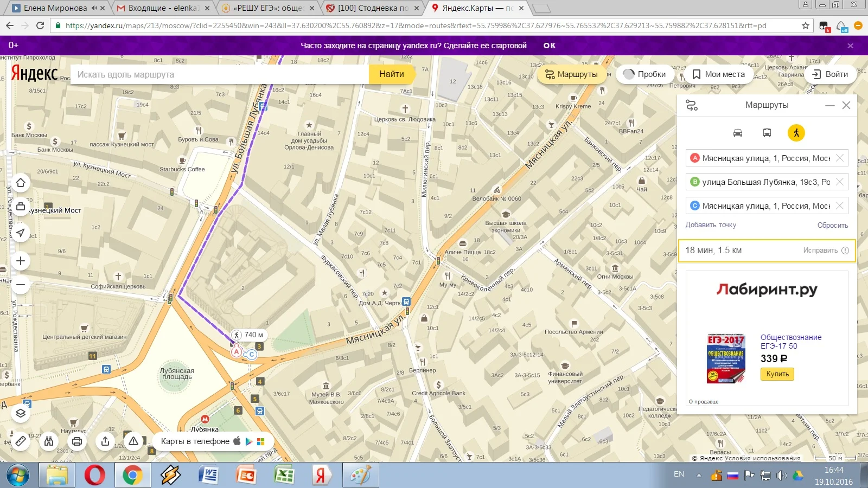The height and width of the screenshot is (488, 868).
Task: Toggle the Пробки traffic layer
Action: [644, 74]
